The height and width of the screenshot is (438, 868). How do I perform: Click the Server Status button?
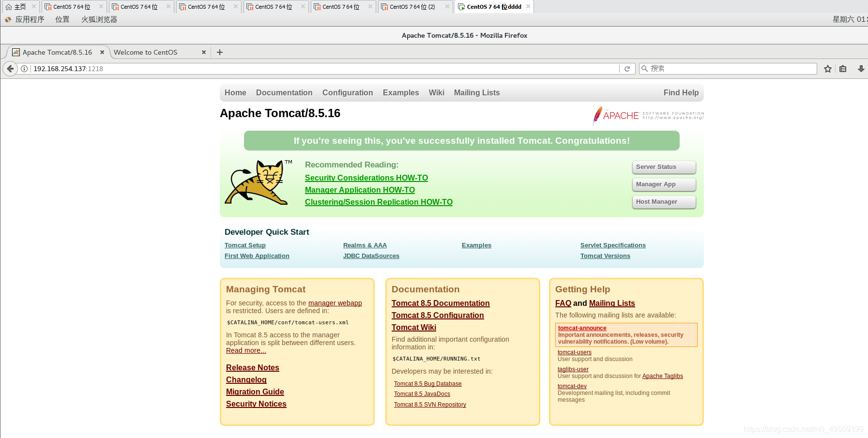[664, 167]
